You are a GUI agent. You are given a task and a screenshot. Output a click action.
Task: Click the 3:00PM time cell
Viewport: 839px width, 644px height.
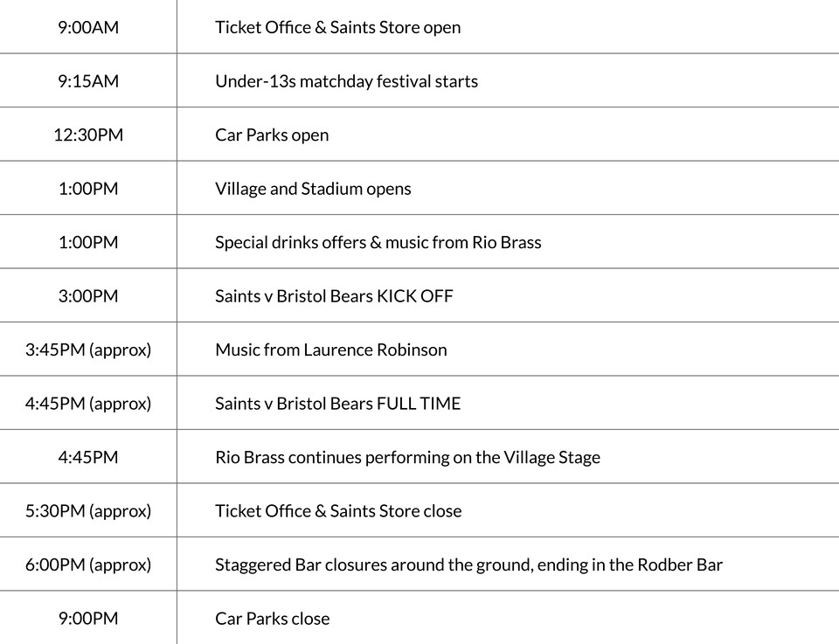tap(88, 296)
